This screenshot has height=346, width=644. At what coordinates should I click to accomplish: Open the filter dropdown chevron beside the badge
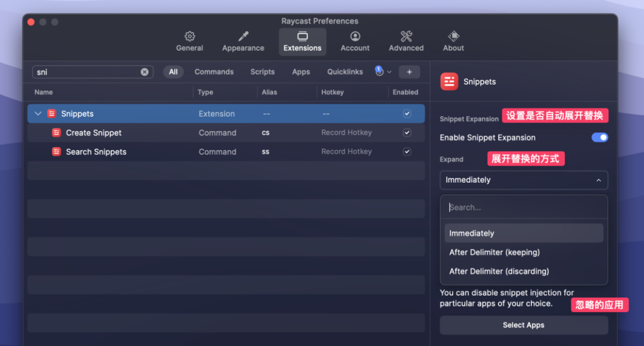389,72
